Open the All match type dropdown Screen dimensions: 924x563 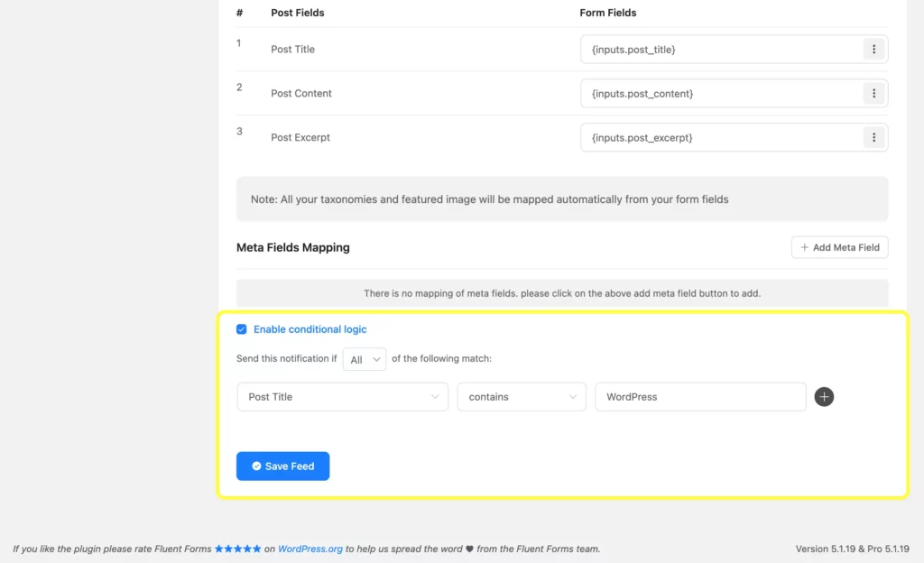[364, 358]
